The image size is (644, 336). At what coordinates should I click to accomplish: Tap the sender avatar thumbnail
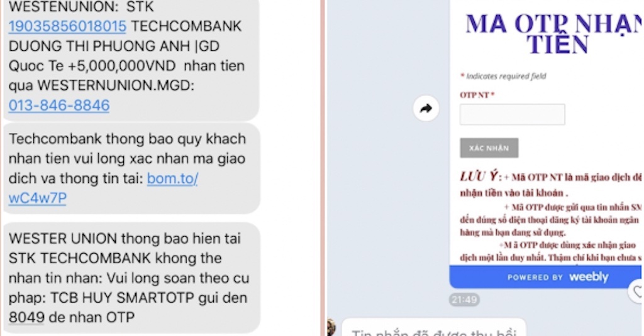[331, 328]
